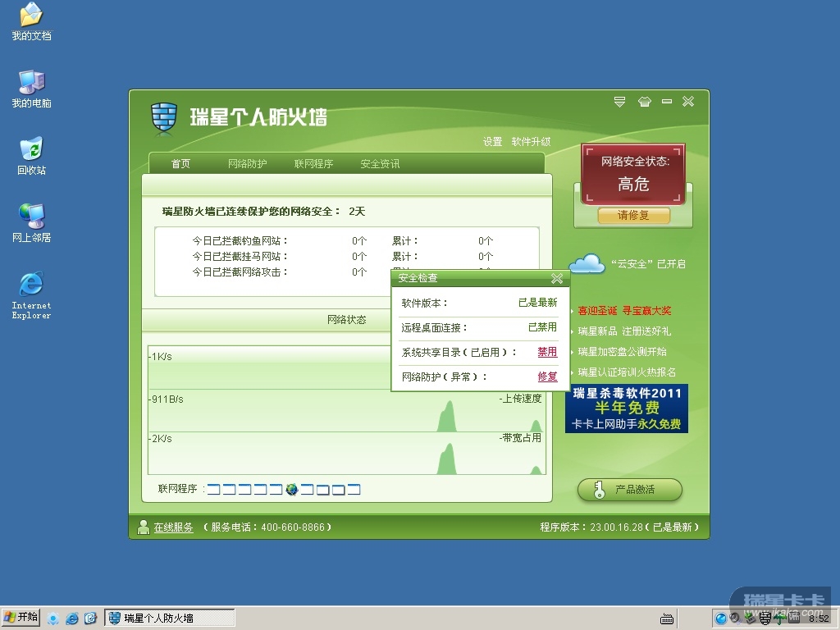Open 我的文档 desktop icon

coord(32,22)
